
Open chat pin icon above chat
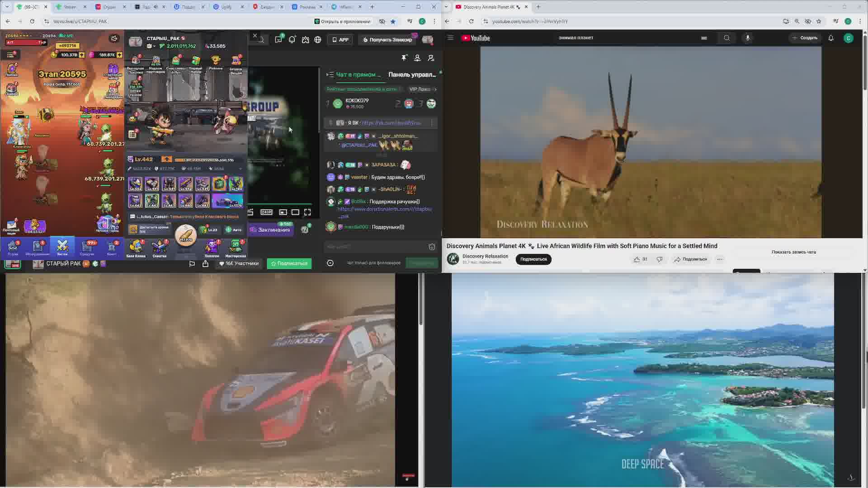pos(404,58)
